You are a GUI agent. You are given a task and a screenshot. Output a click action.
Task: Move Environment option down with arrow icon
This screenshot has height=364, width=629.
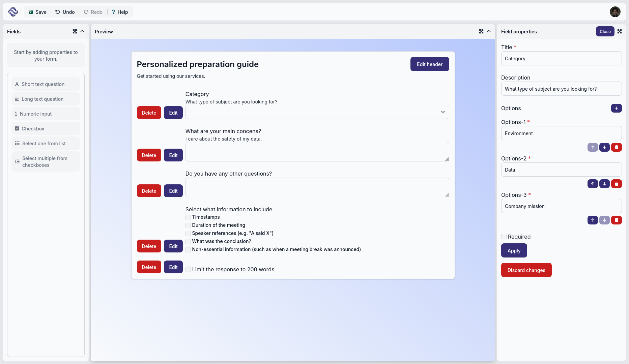pos(604,147)
